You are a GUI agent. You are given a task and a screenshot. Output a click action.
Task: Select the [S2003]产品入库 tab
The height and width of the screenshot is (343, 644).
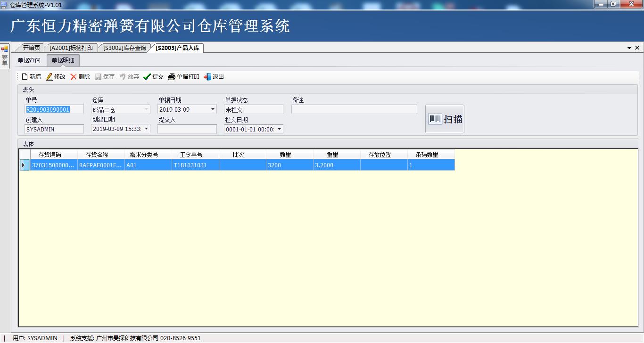point(178,48)
